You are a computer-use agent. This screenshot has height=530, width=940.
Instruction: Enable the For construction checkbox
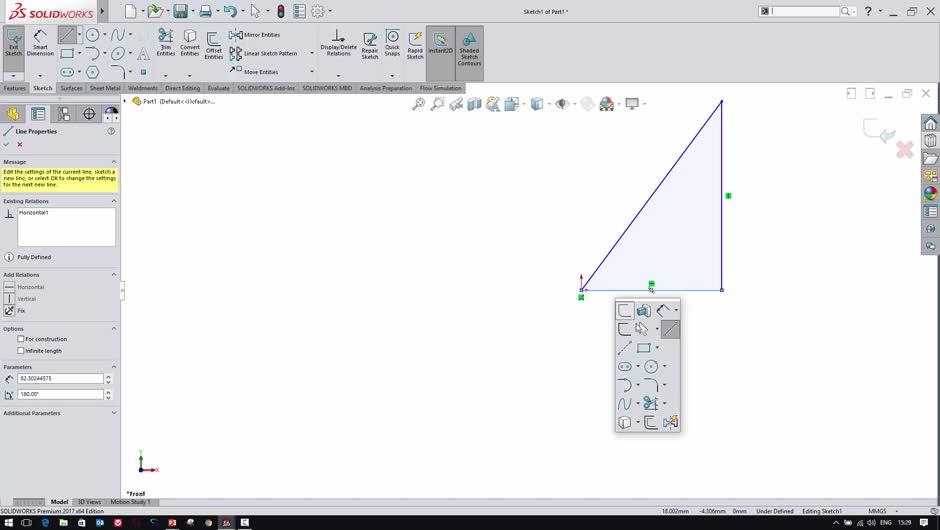pyautogui.click(x=20, y=339)
